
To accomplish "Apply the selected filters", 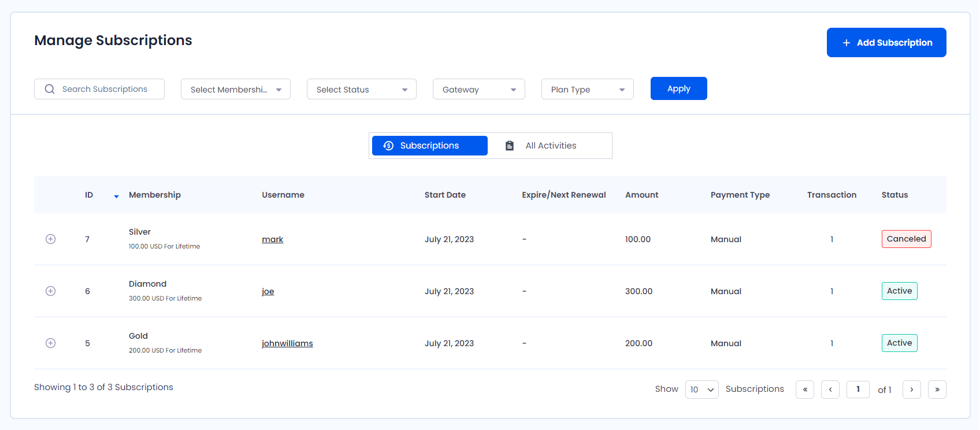I will (678, 88).
